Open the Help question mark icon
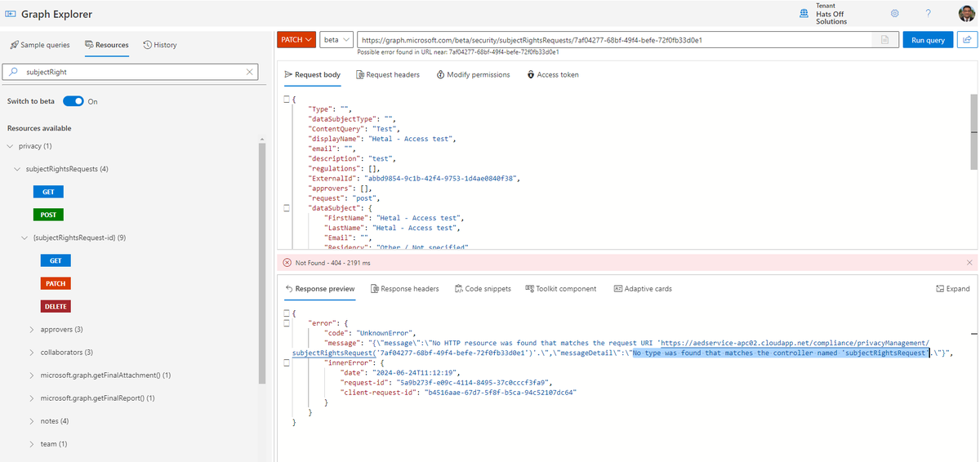 pos(928,14)
